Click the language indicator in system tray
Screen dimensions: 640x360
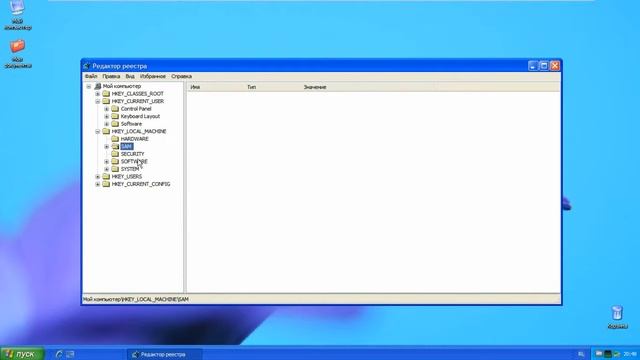[x=581, y=354]
